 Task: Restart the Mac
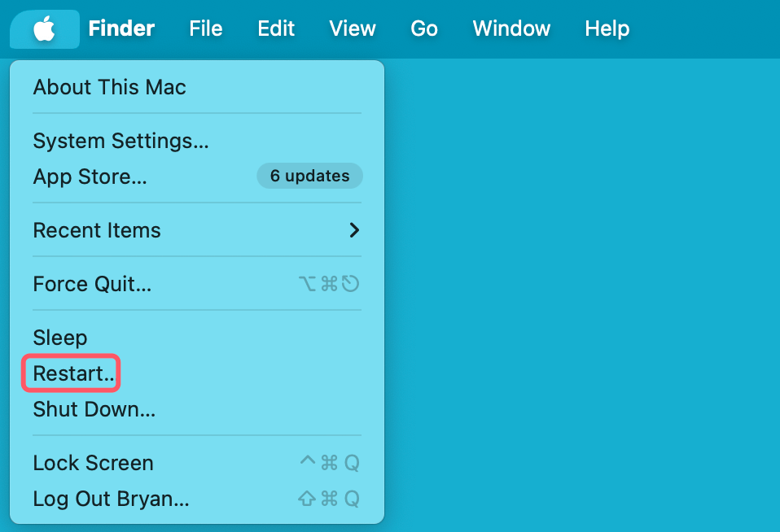point(70,373)
